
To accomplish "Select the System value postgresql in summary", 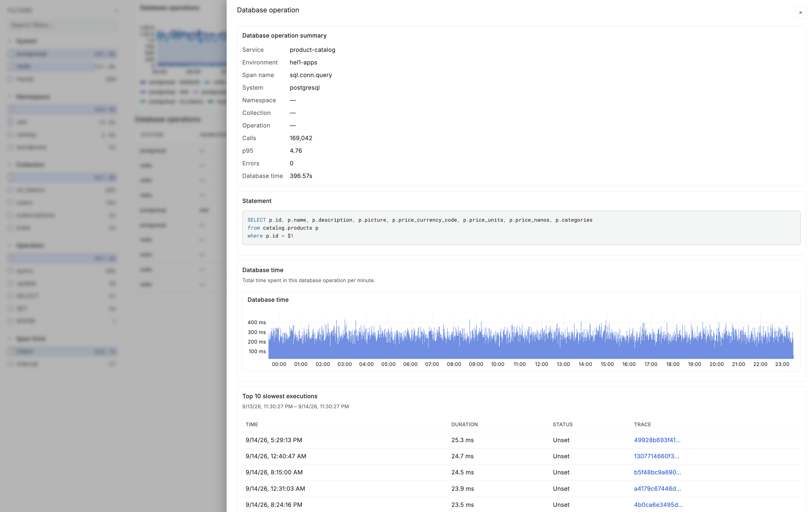I will [x=305, y=88].
